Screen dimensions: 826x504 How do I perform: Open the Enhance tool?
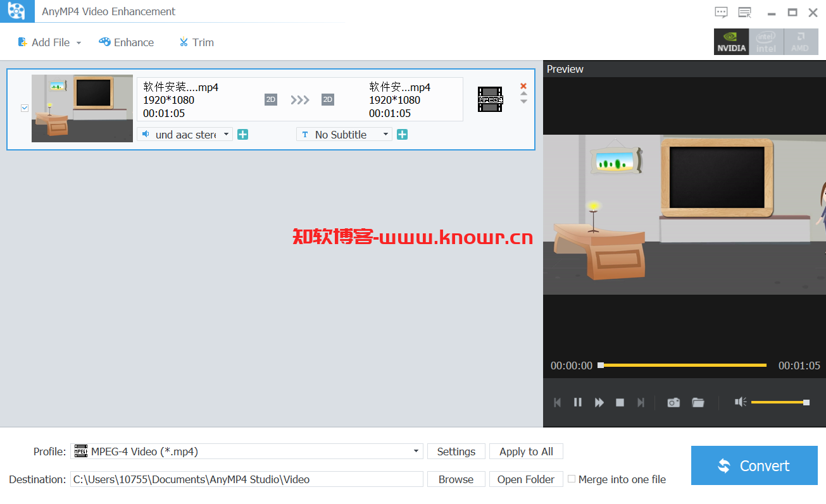pos(127,42)
